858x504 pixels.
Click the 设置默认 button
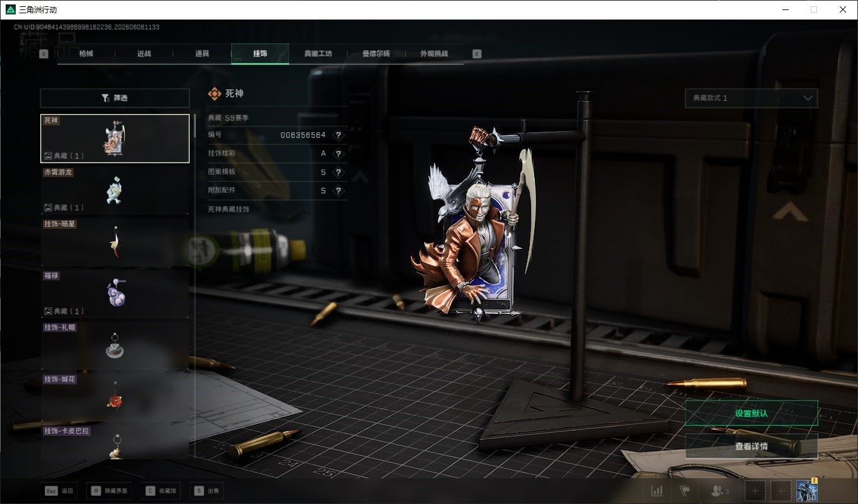751,413
